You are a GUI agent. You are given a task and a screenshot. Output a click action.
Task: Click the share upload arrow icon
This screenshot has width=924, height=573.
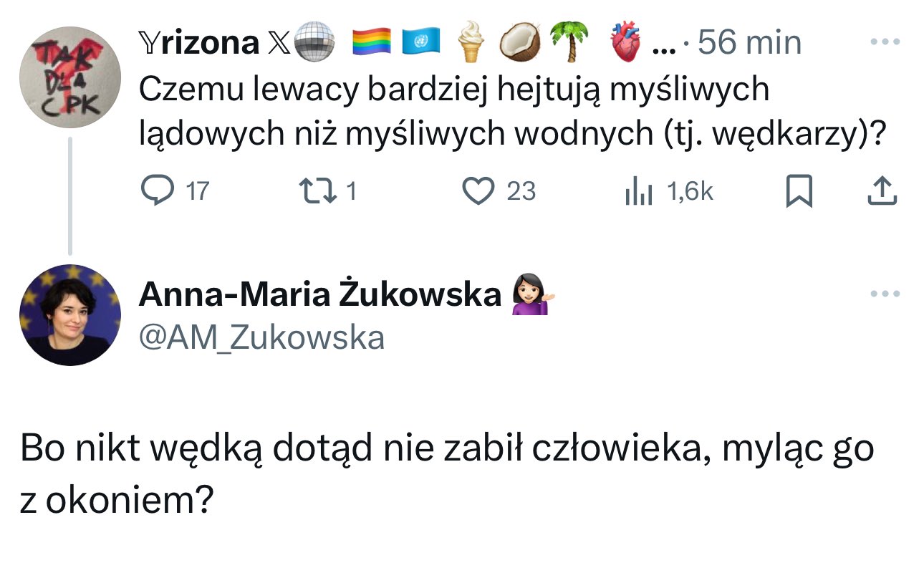tap(882, 191)
